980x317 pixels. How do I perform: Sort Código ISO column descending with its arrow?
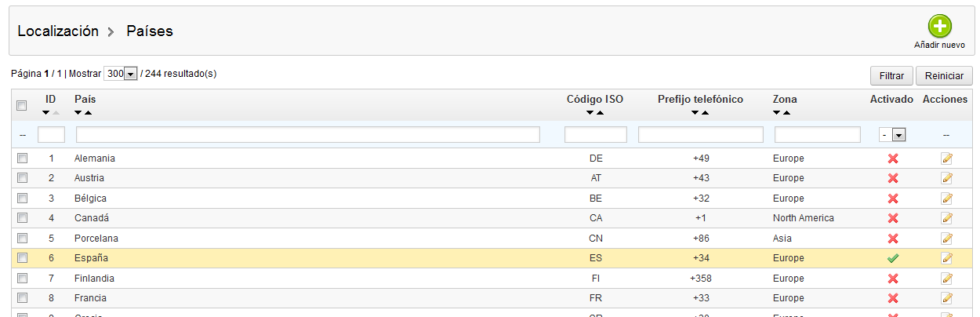point(590,113)
